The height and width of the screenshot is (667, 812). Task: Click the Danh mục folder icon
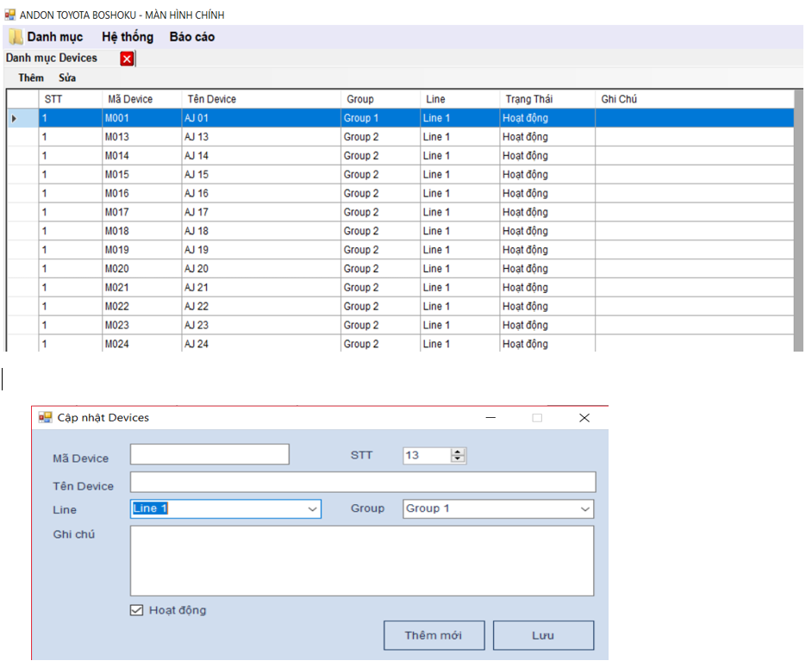point(16,37)
